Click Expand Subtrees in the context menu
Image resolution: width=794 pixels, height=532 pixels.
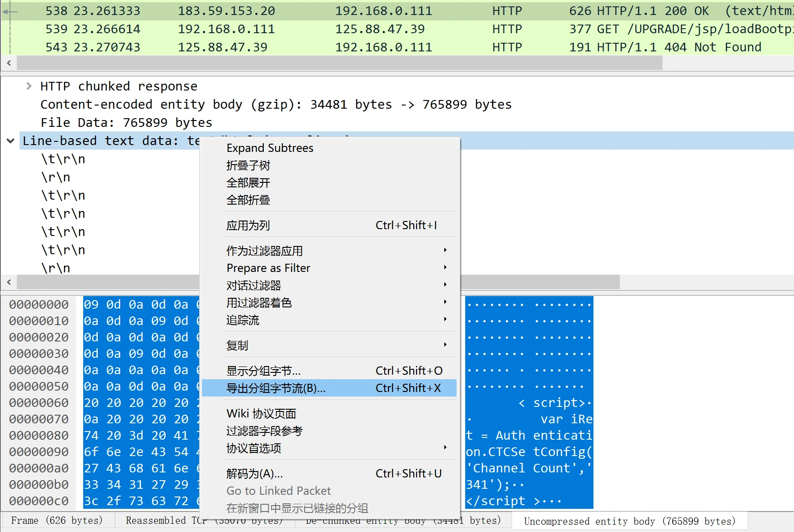click(x=270, y=148)
